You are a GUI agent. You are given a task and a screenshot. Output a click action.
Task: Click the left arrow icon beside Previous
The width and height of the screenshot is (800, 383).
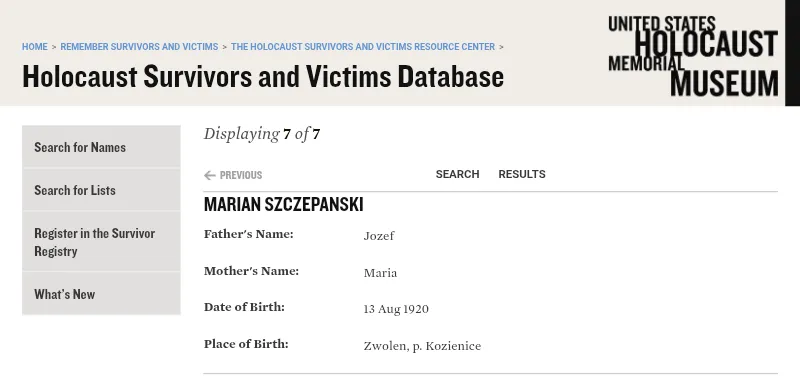pyautogui.click(x=209, y=175)
